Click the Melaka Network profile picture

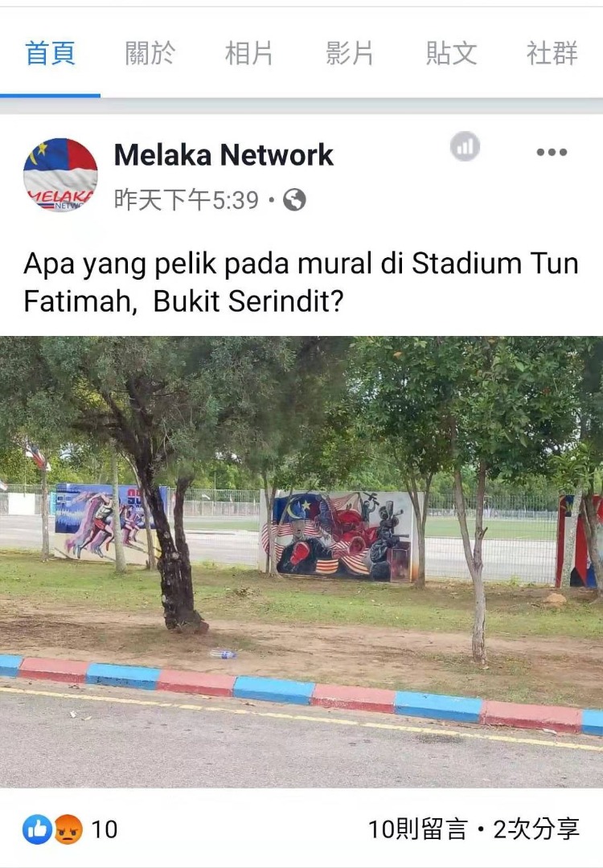click(60, 175)
